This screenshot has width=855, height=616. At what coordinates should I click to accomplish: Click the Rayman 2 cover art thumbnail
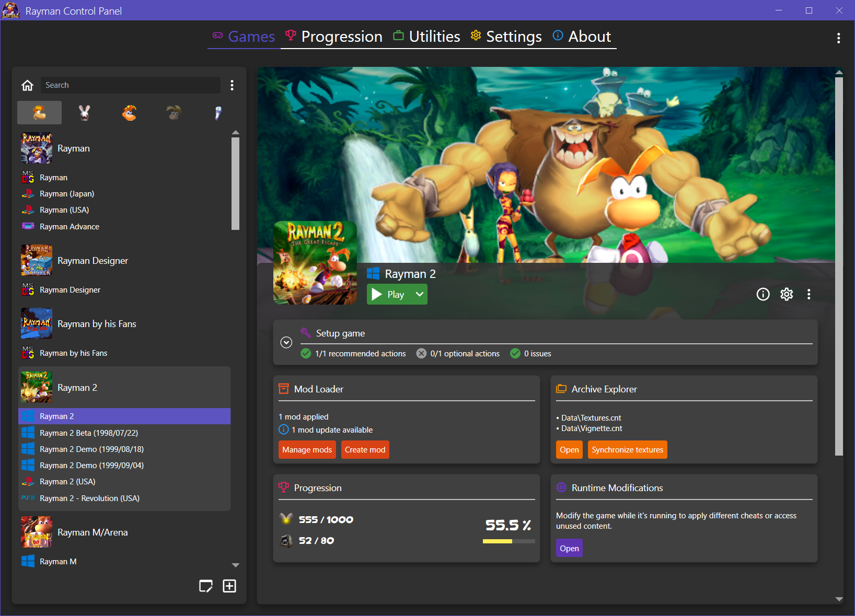pos(315,263)
